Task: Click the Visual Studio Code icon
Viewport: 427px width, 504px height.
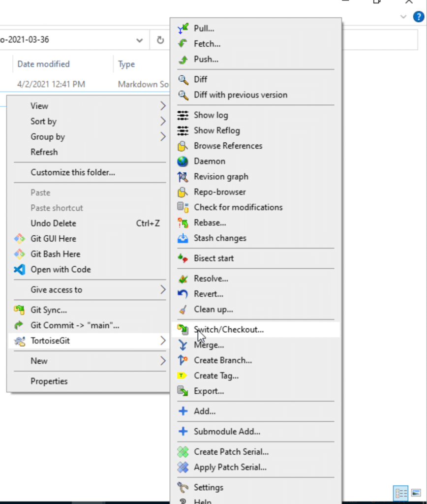Action: (x=20, y=269)
